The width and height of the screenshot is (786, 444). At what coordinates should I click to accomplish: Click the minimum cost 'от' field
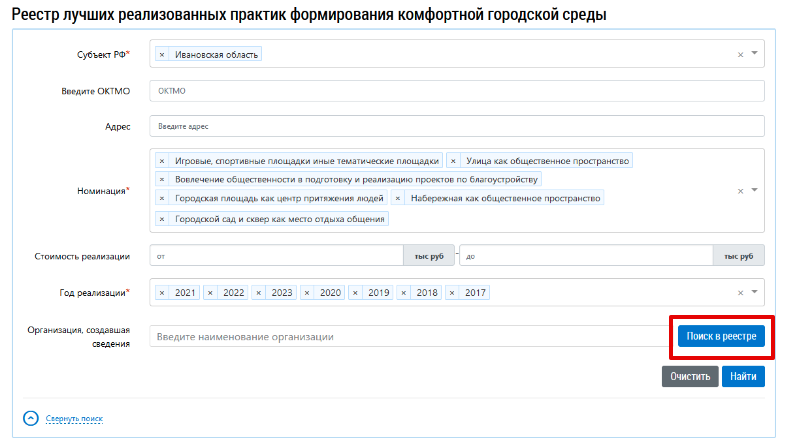[276, 256]
